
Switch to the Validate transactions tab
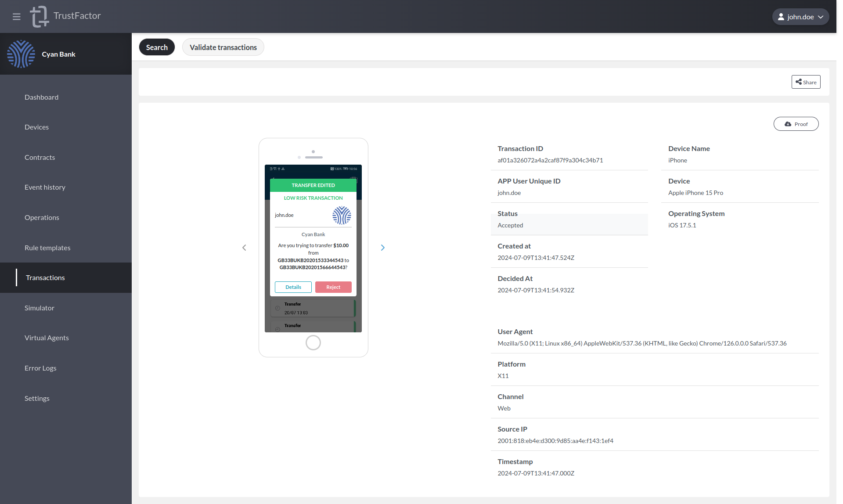(223, 47)
